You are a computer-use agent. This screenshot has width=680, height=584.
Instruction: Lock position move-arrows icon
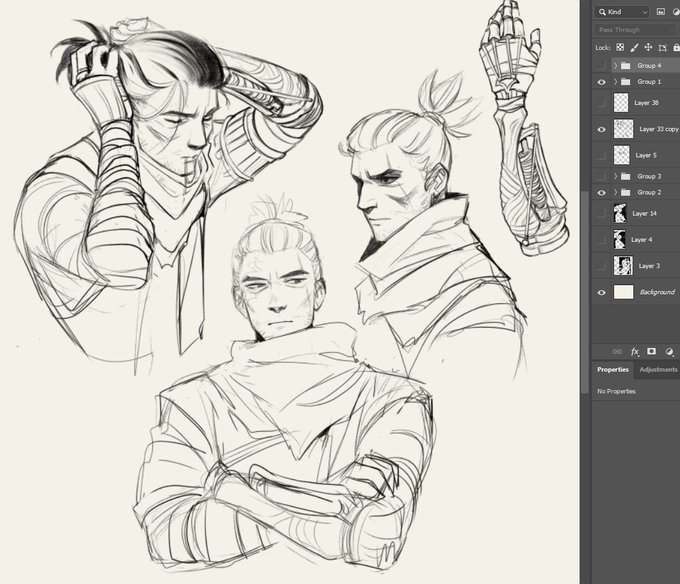pyautogui.click(x=648, y=47)
